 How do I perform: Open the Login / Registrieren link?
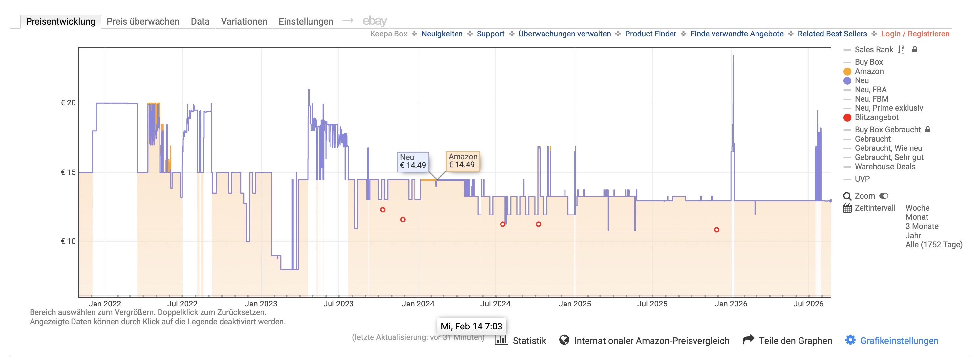tap(915, 34)
